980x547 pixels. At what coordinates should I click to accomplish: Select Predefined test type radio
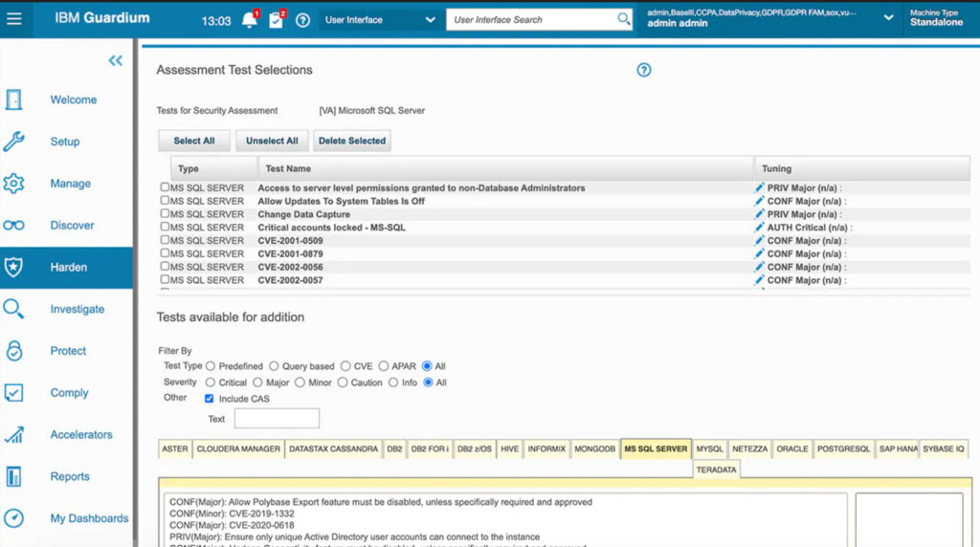pyautogui.click(x=210, y=366)
